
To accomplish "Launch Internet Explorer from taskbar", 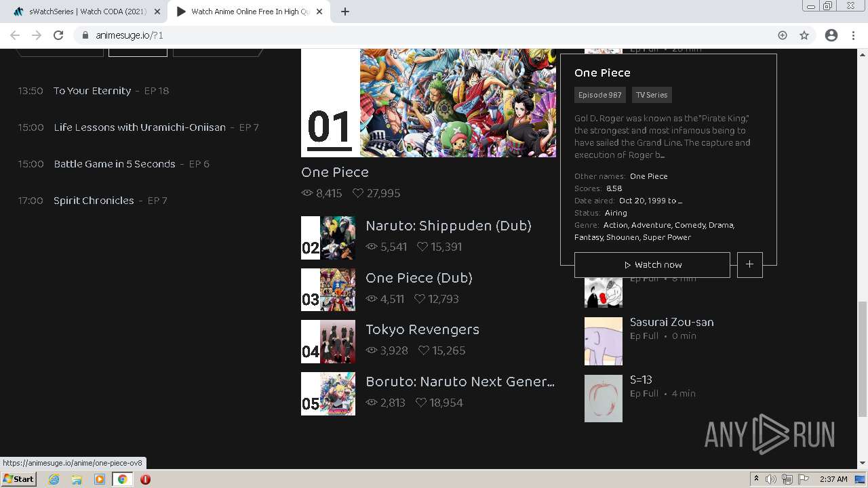I will click(54, 479).
